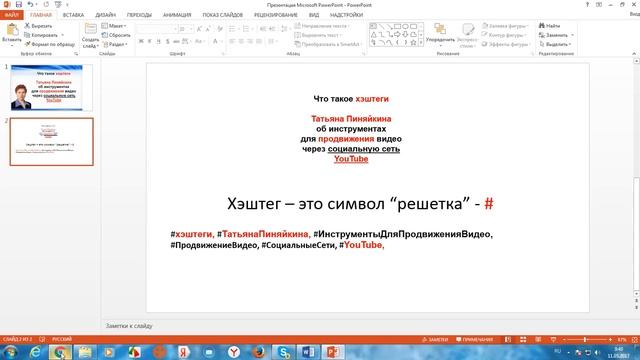Switch to the РЕЦЕНЗИРОВАНИЕ tab
Image resolution: width=640 pixels, height=360 pixels.
tap(276, 15)
